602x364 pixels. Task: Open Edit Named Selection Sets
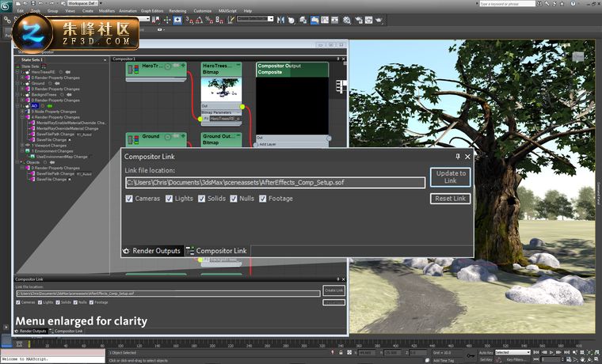click(x=231, y=20)
